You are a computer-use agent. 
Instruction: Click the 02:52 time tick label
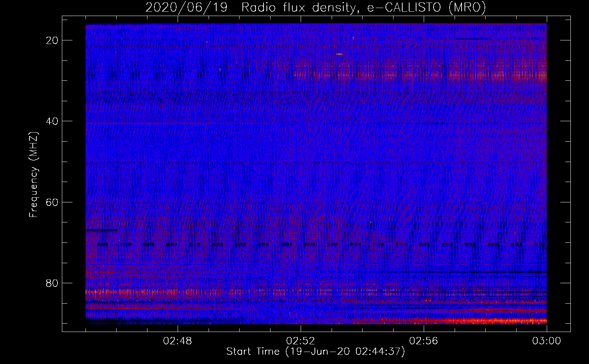[x=301, y=341]
